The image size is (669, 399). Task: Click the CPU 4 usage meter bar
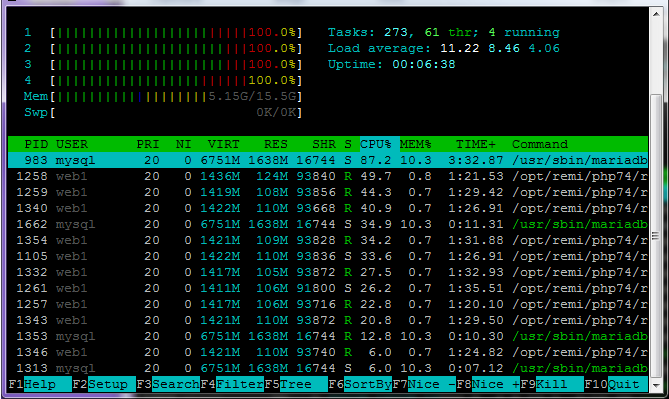click(176, 80)
